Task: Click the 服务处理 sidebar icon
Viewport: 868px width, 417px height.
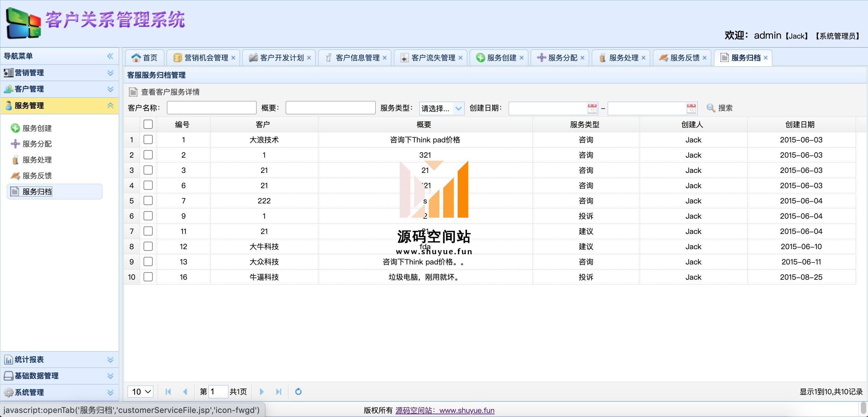Action: tap(15, 160)
